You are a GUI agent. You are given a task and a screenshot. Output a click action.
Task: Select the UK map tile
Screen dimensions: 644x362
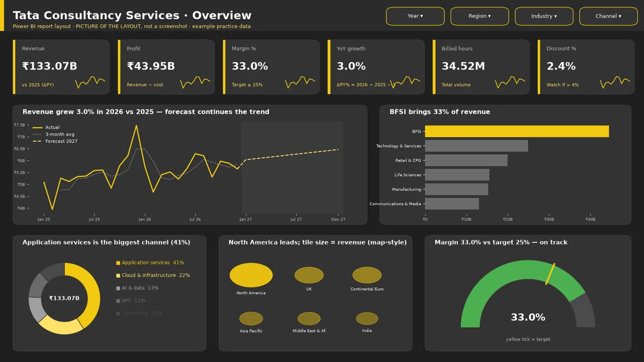tap(309, 275)
